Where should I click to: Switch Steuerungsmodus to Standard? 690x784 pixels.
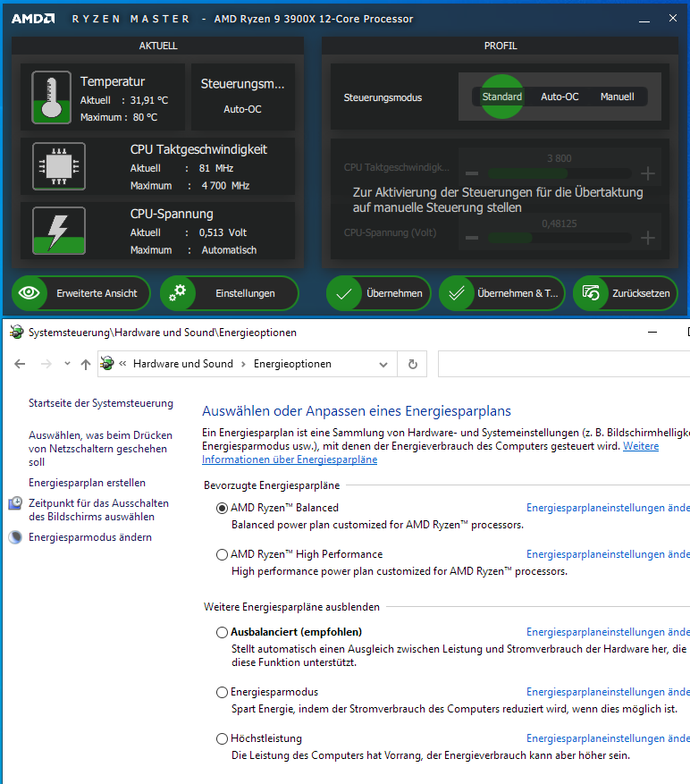tap(502, 97)
